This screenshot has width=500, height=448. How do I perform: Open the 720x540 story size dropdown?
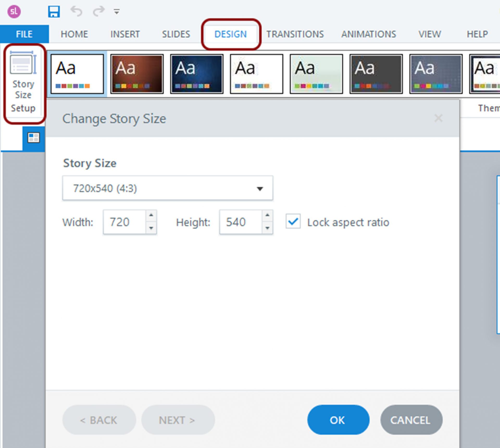point(260,188)
